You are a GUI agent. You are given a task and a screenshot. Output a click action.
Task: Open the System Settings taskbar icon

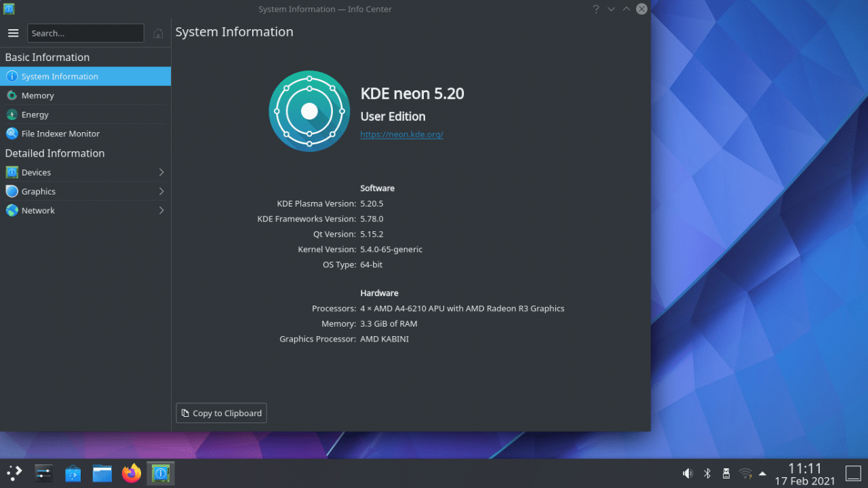[x=44, y=473]
